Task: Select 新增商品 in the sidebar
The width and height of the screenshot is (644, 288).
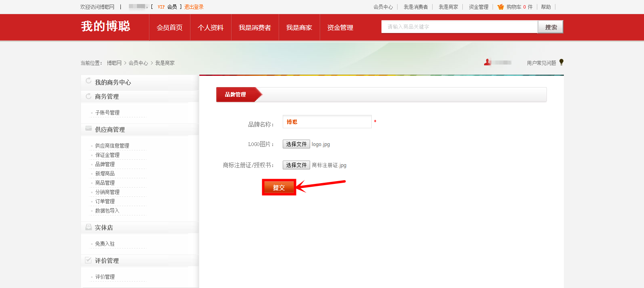Action: coord(105,173)
